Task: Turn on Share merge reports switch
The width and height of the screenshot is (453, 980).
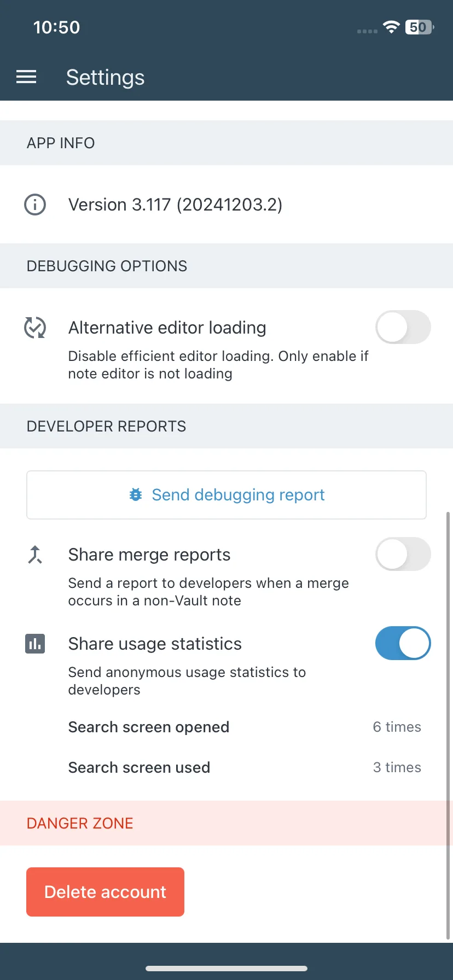Action: [x=403, y=554]
